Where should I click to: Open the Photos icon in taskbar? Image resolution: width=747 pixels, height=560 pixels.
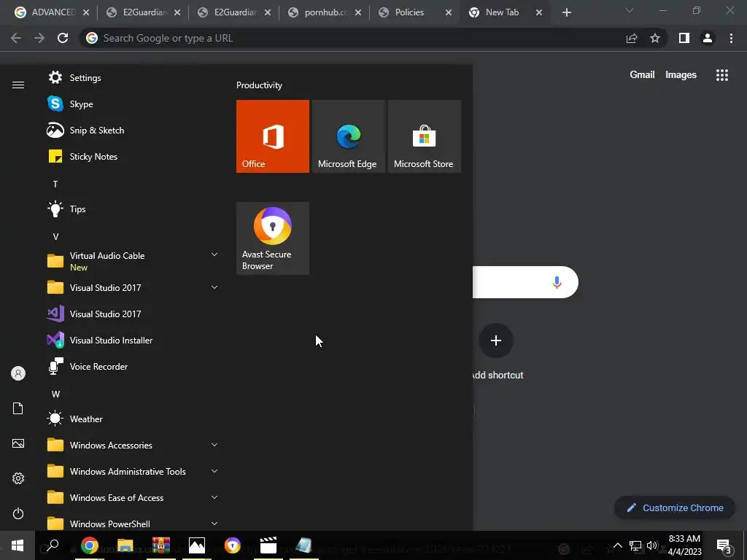tap(197, 545)
